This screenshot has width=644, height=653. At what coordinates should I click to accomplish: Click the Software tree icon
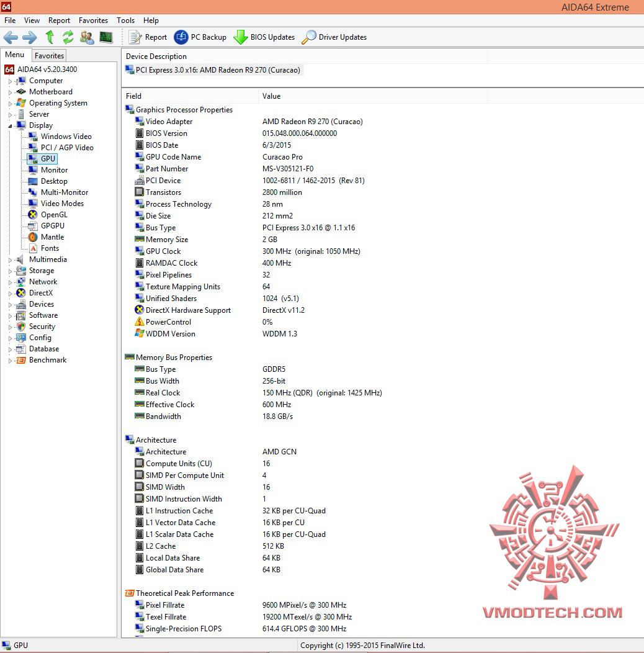pyautogui.click(x=21, y=316)
